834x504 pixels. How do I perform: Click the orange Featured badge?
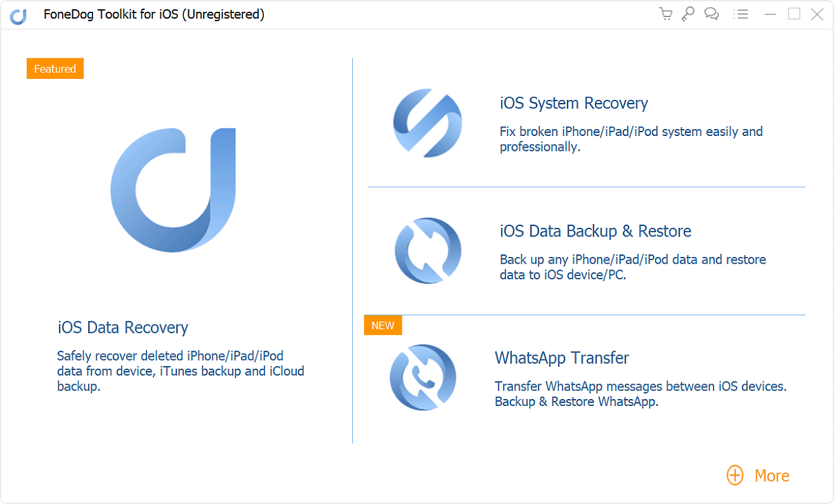click(55, 69)
